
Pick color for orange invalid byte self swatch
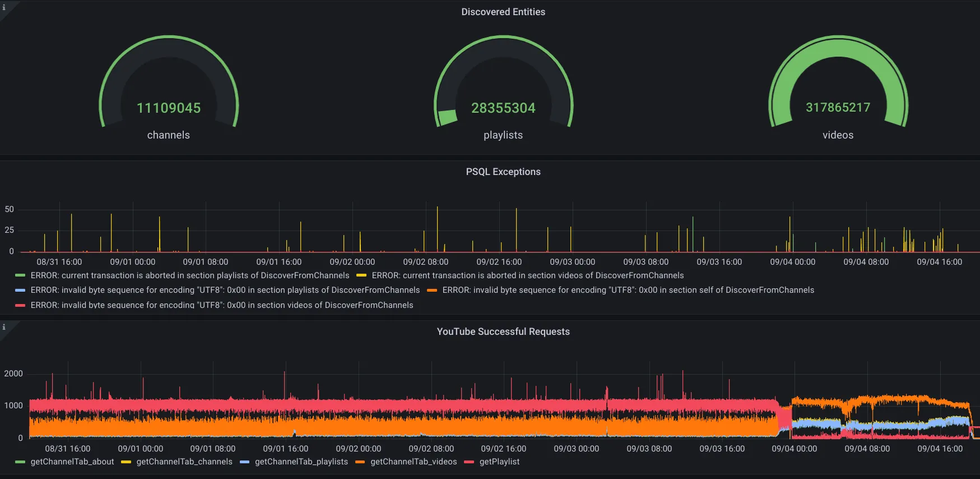pyautogui.click(x=432, y=290)
